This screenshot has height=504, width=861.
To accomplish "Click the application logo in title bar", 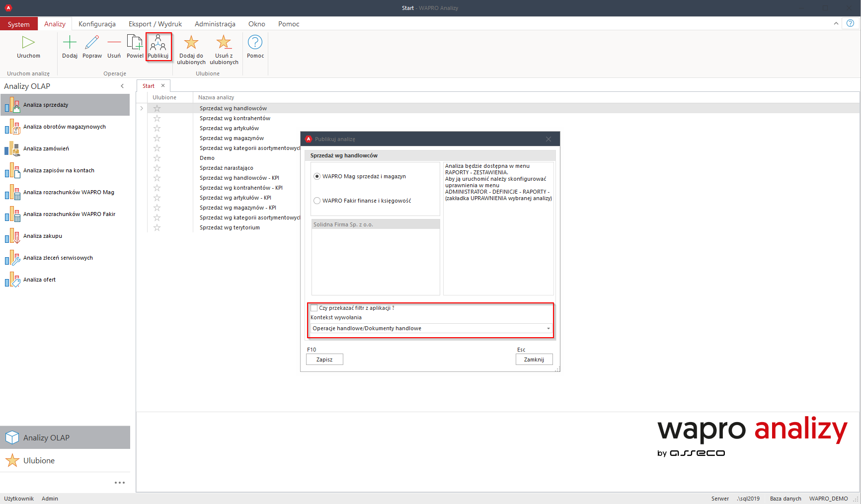I will click(x=8, y=8).
